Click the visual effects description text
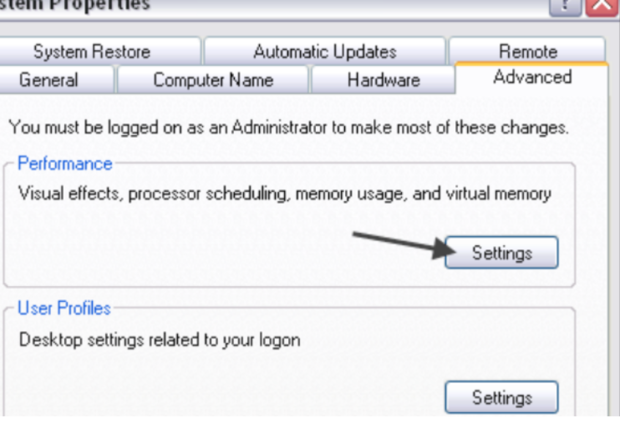620x428 pixels. (285, 194)
